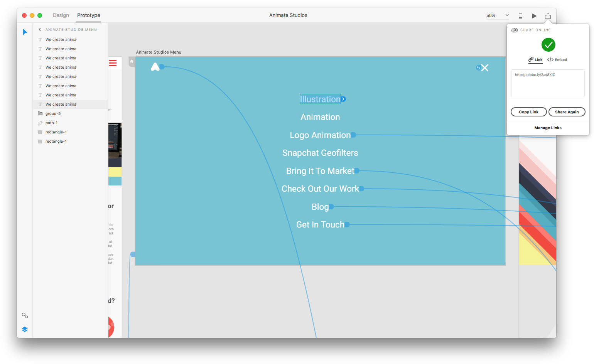Select the group-5 folder layer

click(53, 114)
